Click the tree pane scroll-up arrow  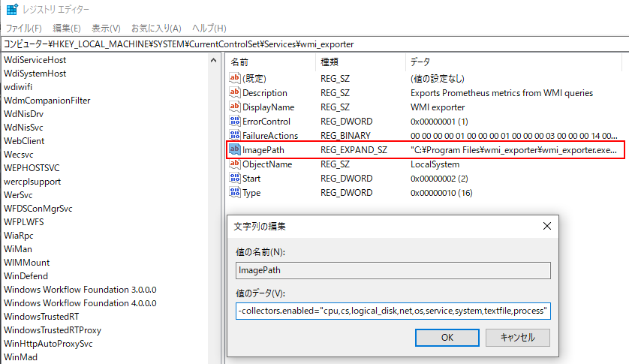(x=213, y=60)
